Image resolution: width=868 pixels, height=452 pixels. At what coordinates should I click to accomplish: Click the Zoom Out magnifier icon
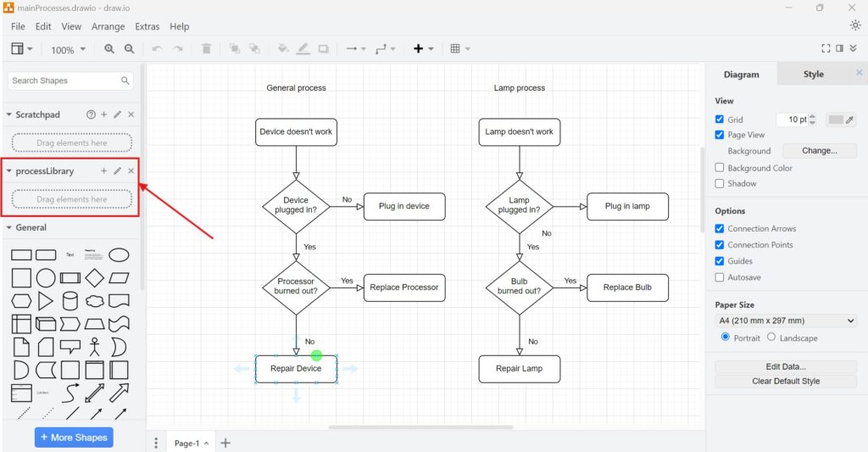[129, 49]
